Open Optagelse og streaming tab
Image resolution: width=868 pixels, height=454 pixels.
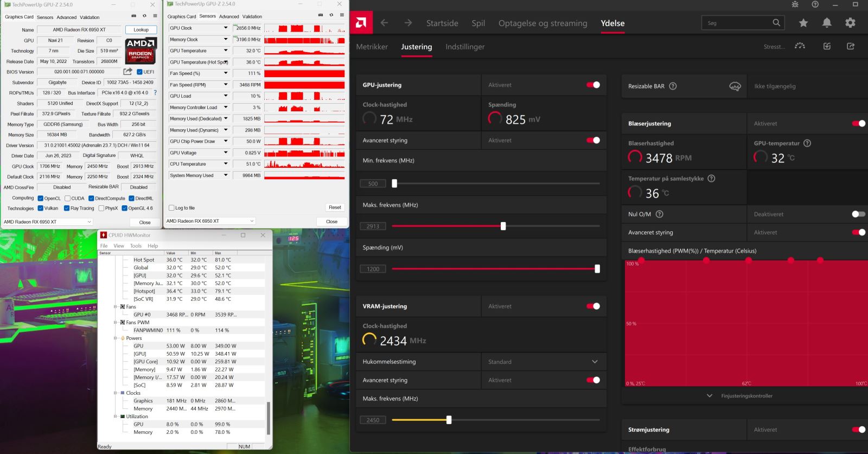(x=542, y=23)
